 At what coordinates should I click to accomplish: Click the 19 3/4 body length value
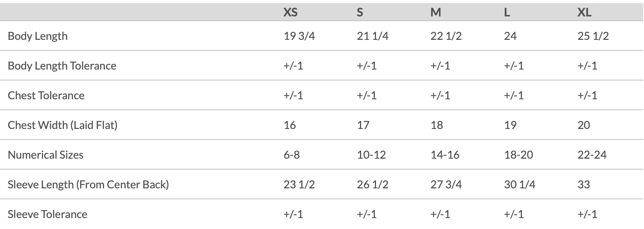pos(299,36)
